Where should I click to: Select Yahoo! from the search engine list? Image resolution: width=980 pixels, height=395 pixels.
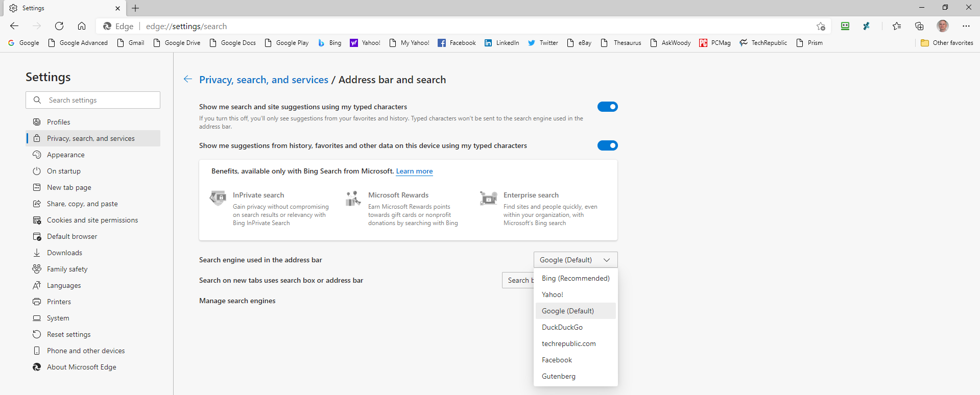click(576, 294)
